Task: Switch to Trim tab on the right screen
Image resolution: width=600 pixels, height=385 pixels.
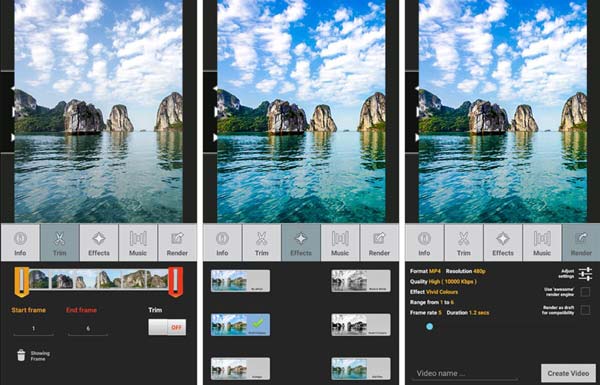Action: coord(464,243)
